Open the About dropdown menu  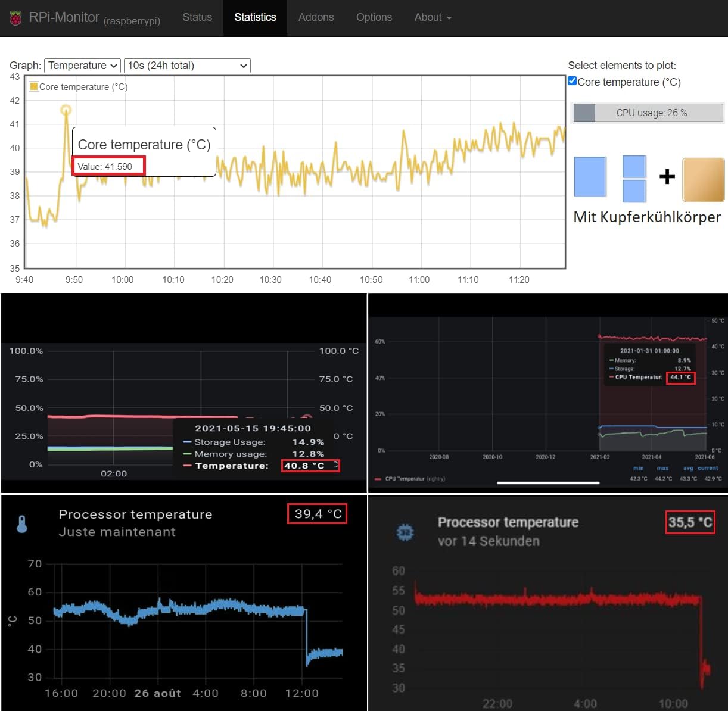click(x=433, y=17)
